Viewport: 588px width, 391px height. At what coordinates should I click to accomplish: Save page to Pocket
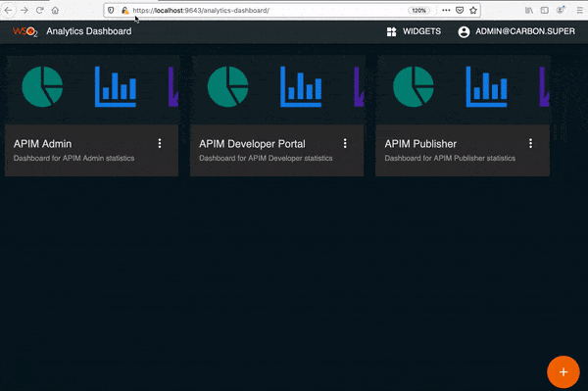coord(460,11)
